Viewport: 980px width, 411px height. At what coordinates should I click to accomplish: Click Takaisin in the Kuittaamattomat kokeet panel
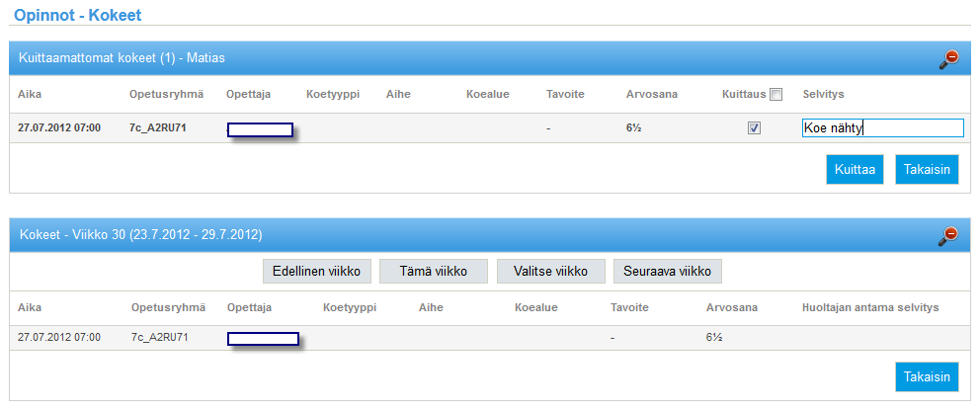point(927,169)
